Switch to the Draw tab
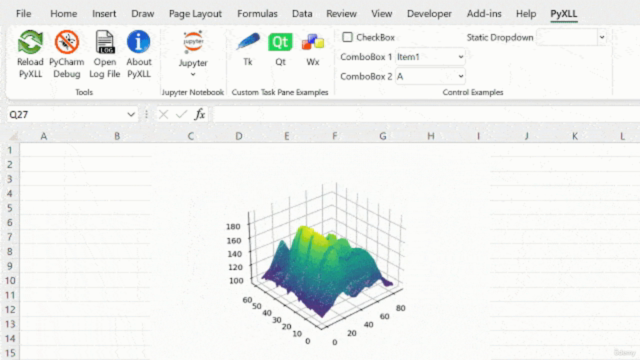 point(142,13)
